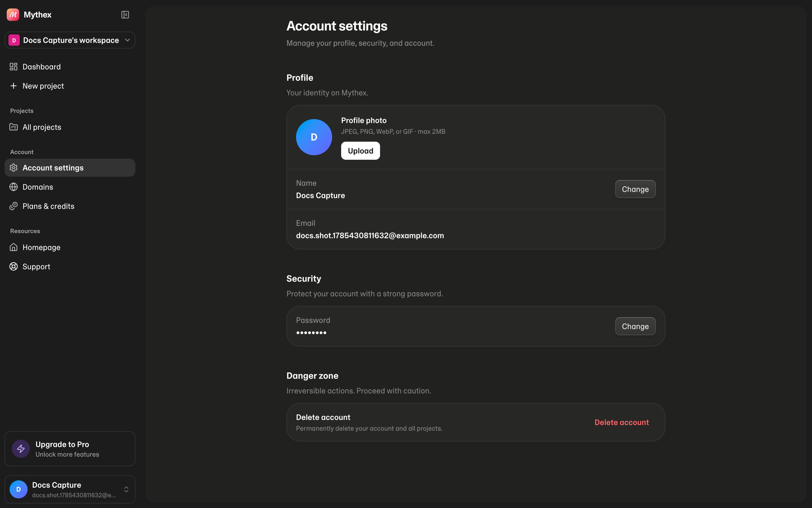Click the name value Docs Capture
Image resolution: width=812 pixels, height=508 pixels.
click(x=321, y=196)
